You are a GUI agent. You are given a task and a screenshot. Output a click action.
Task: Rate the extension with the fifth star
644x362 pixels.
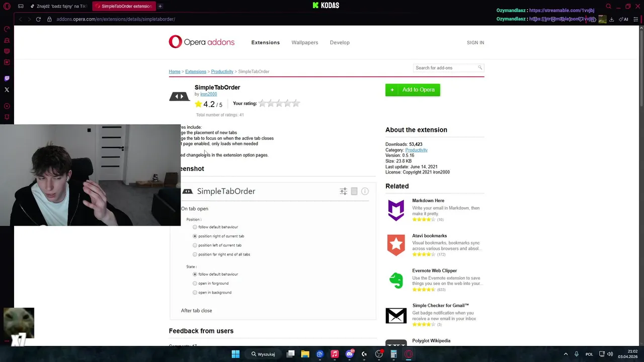click(296, 103)
